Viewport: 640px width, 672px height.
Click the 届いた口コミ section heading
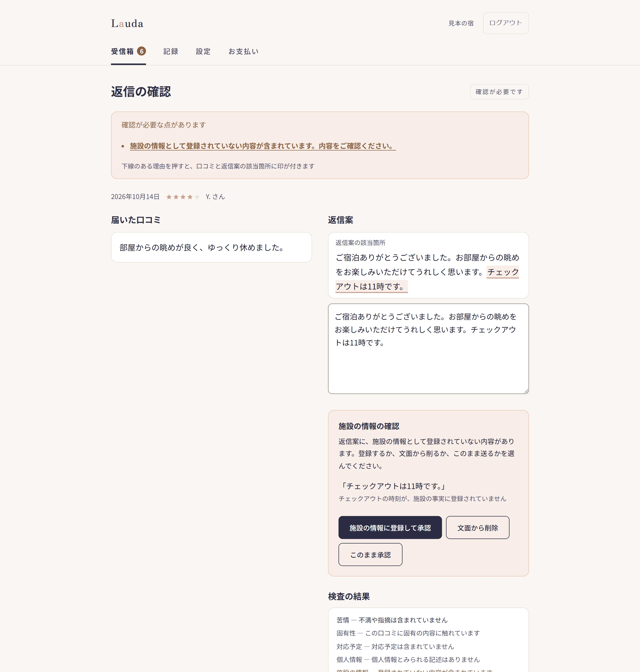[x=135, y=220]
